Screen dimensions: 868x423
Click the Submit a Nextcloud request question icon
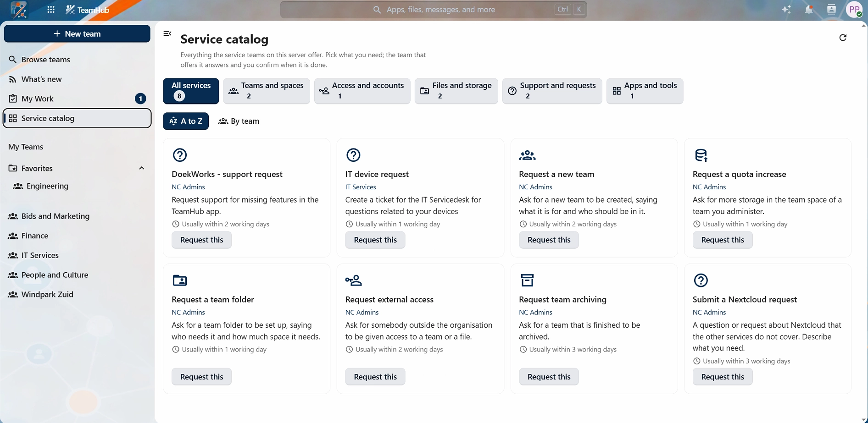point(701,280)
